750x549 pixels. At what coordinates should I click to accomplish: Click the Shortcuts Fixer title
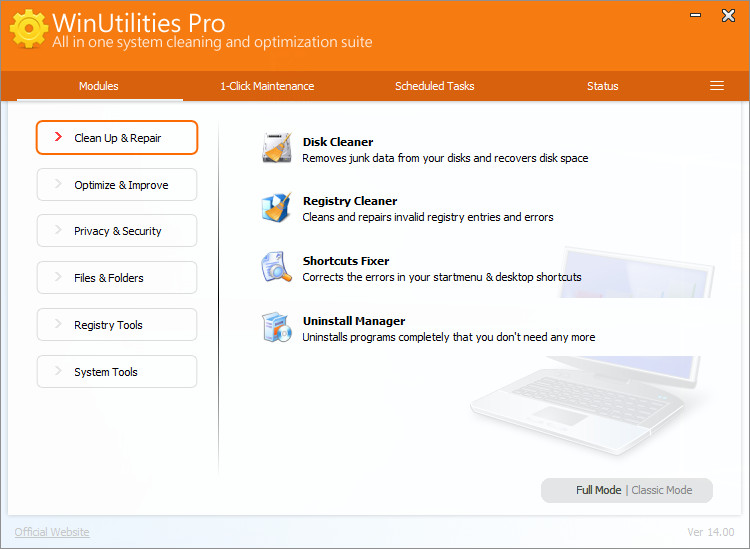click(x=346, y=261)
